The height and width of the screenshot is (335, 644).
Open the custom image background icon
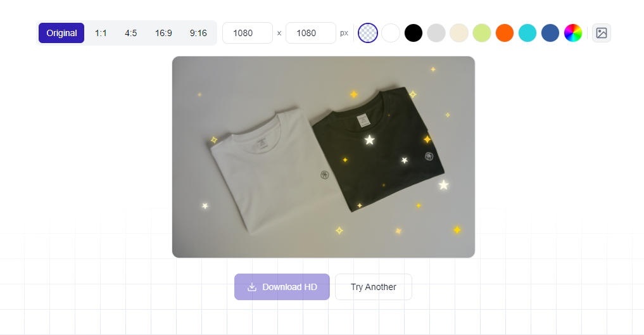point(602,33)
